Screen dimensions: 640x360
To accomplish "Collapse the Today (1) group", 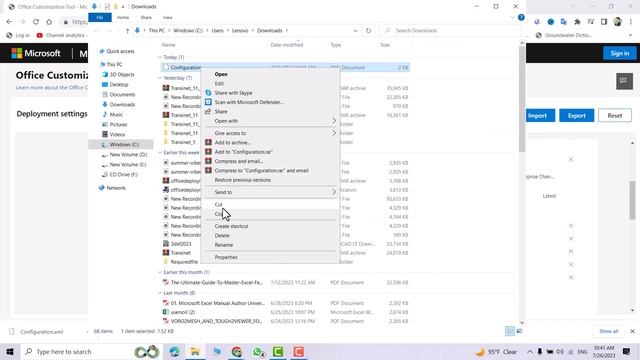I will [x=160, y=57].
